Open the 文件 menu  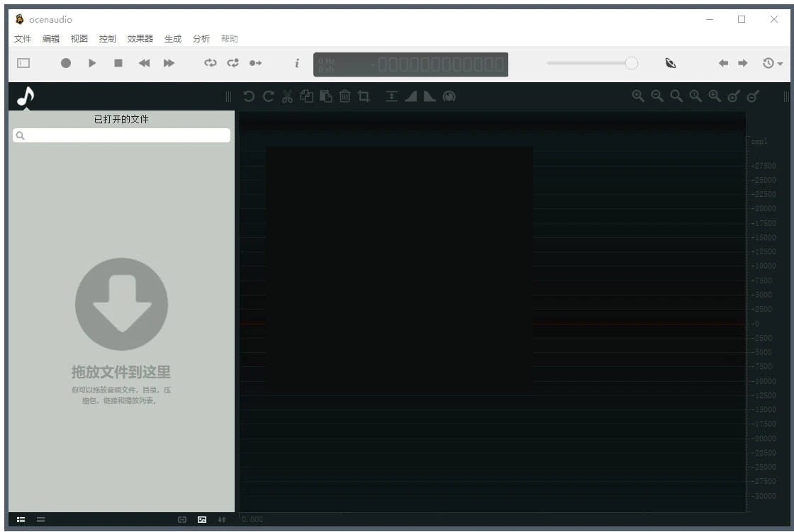tap(23, 39)
